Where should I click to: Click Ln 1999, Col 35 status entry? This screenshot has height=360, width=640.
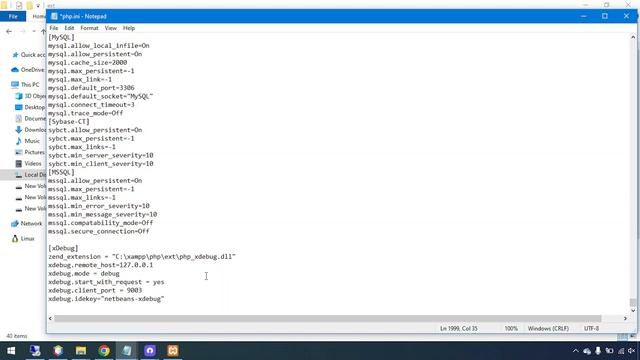click(x=459, y=329)
